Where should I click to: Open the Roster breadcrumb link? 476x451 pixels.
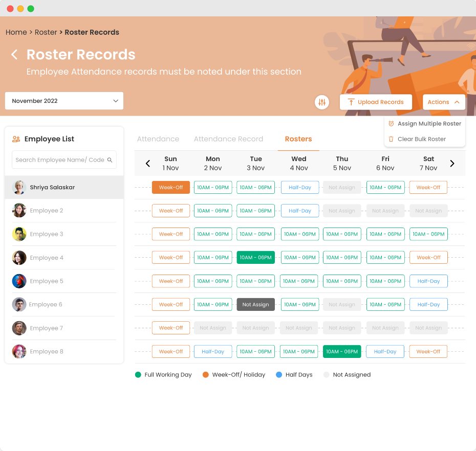(46, 32)
